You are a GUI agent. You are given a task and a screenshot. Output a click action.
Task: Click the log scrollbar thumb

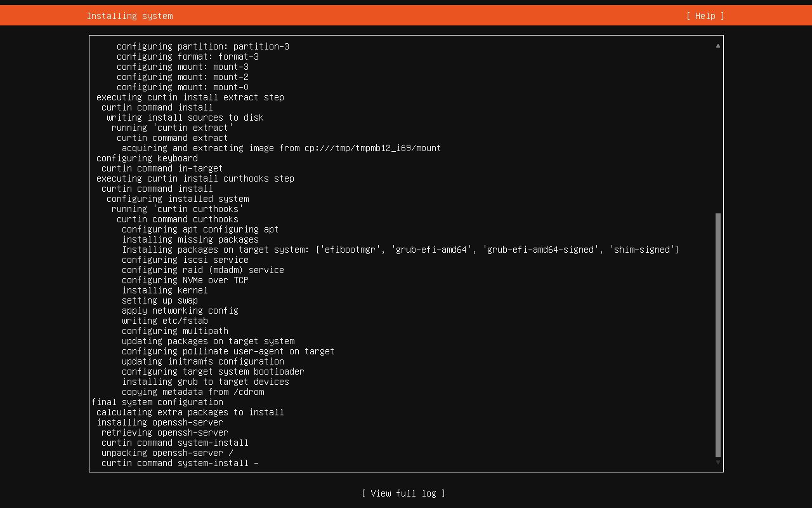point(718,335)
